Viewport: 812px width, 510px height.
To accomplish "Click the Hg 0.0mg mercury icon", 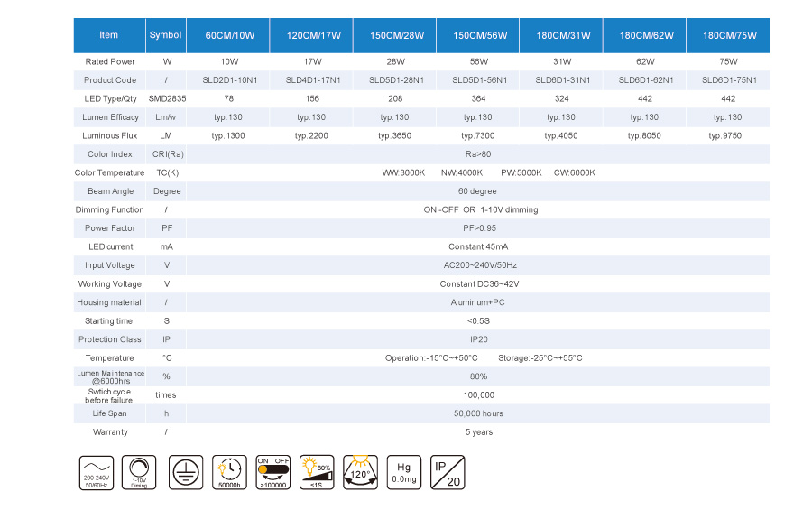I will coord(404,472).
